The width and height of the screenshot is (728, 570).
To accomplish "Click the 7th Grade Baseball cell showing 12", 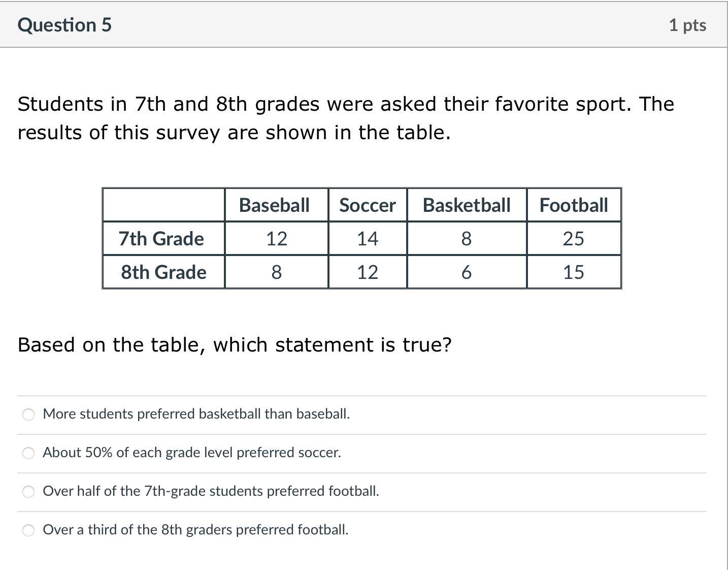I will 276,239.
